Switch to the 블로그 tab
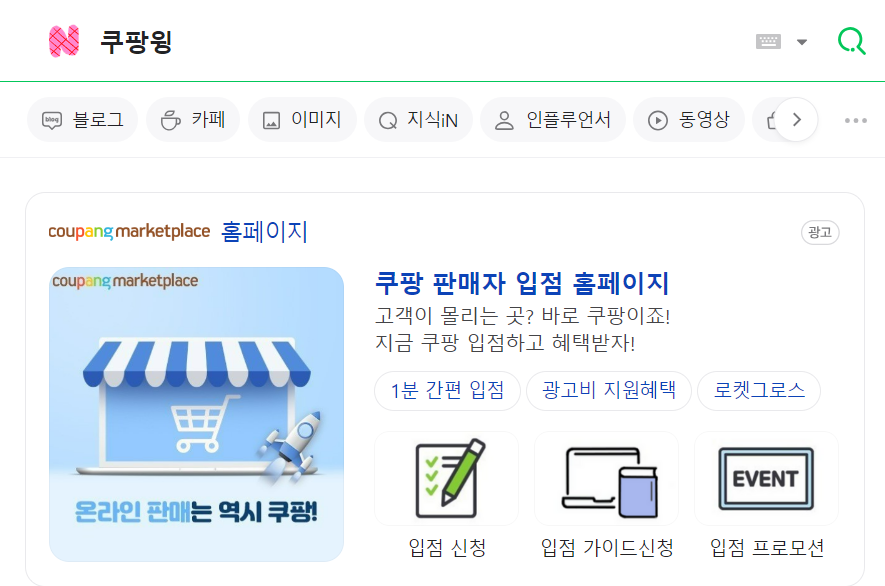Viewport: 885px width, 586px height. [82, 120]
